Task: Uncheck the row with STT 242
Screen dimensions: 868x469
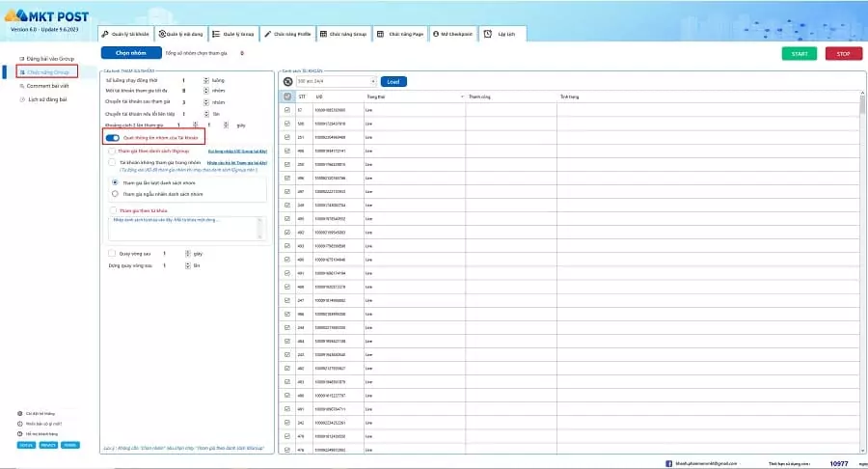Action: point(286,423)
